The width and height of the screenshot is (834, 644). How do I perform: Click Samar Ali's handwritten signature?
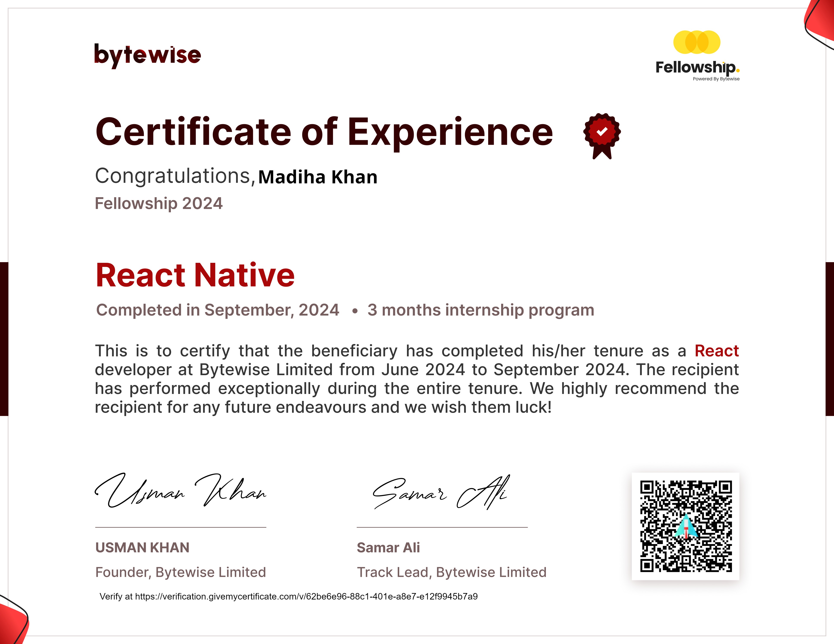coord(442,492)
